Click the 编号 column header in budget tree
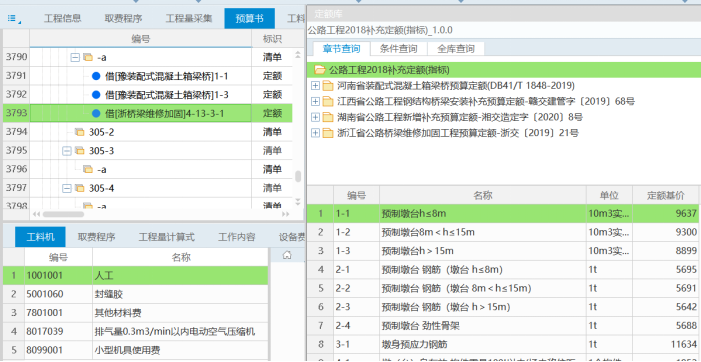This screenshot has height=362, width=701. [x=141, y=39]
